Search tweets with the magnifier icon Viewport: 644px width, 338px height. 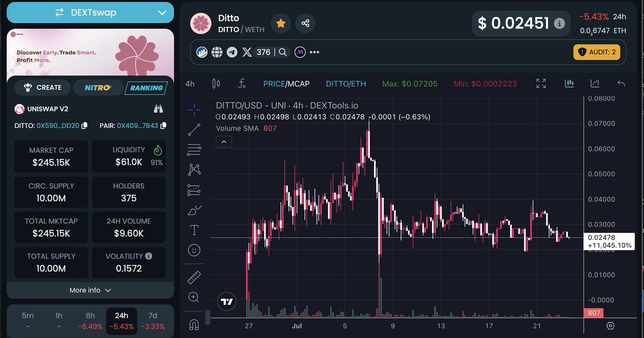pyautogui.click(x=283, y=52)
